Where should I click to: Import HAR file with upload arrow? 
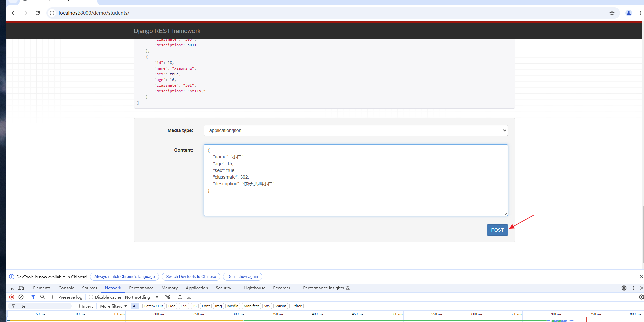click(180, 297)
